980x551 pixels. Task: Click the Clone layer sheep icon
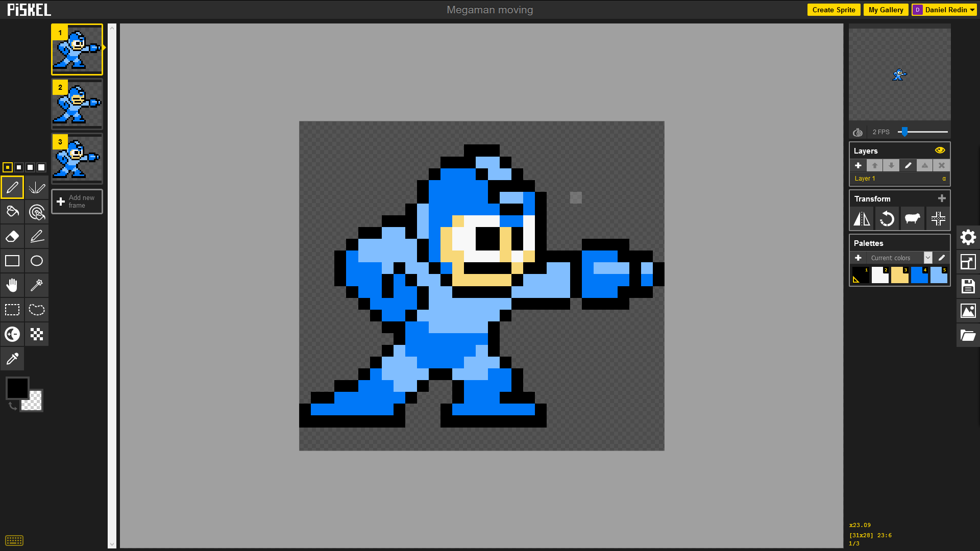coord(912,219)
